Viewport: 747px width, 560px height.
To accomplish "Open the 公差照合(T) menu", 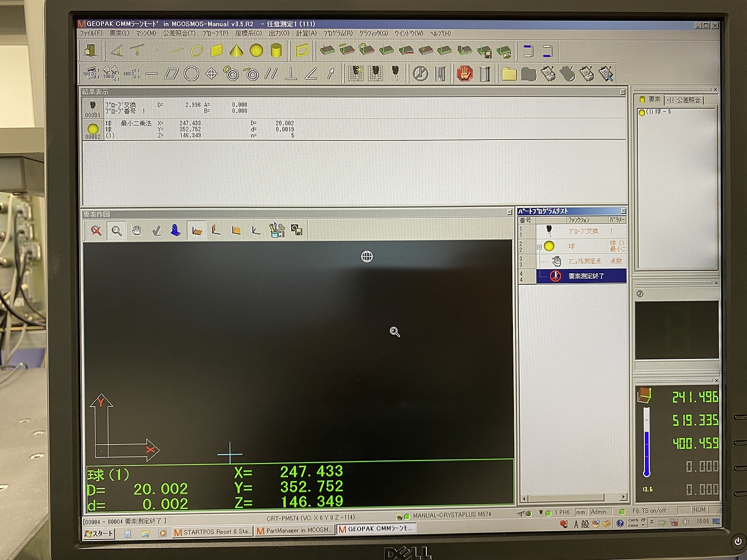I will [179, 33].
